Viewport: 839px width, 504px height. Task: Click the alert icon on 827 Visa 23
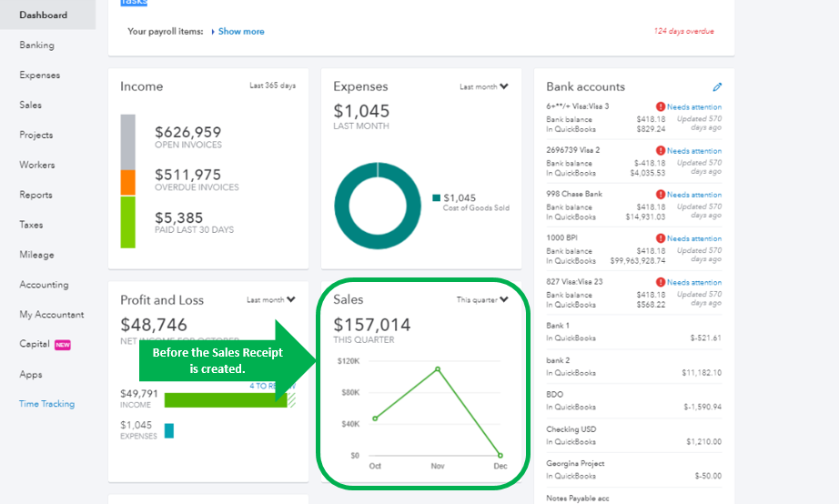coord(661,282)
